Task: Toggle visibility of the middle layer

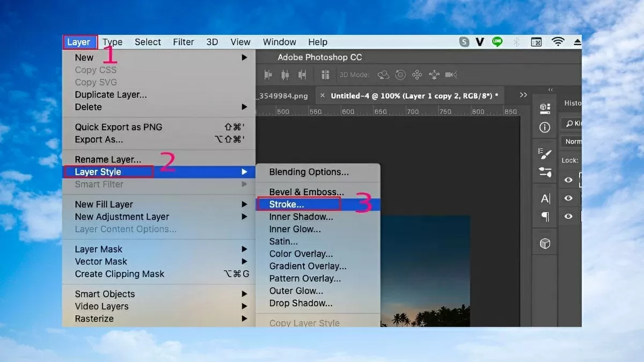Action: point(568,198)
